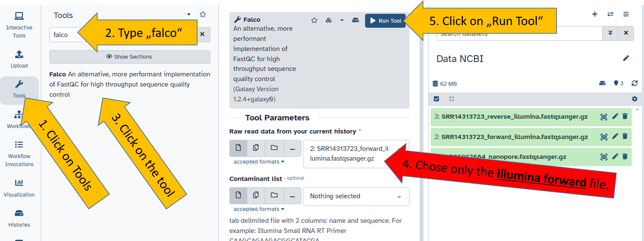Screen dimensions: 644x241
Task: Click more options for Raw read data
Action: (292, 149)
